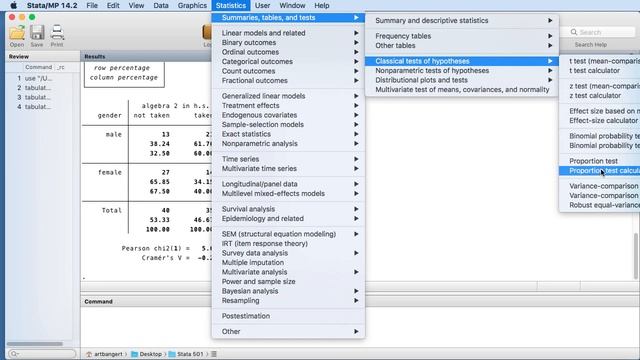Screen dimensions: 640x360
Task: Expand Generalized linear models submenu
Action: tap(288, 96)
